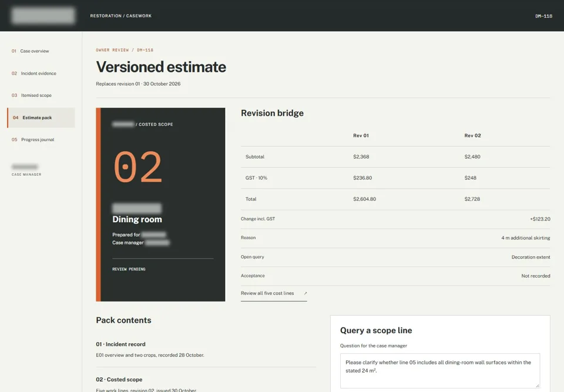Click the OWNER REVIEW / DM-118 breadcrumb
This screenshot has width=564, height=392.
point(125,50)
